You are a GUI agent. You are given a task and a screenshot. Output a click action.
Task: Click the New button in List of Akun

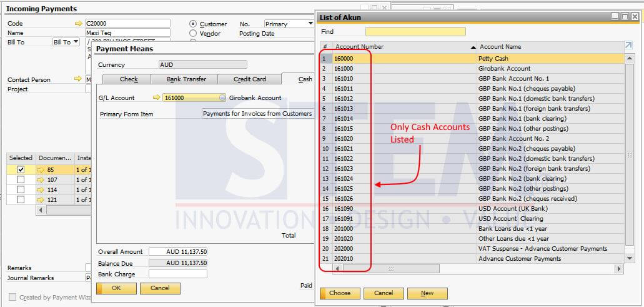pyautogui.click(x=427, y=293)
